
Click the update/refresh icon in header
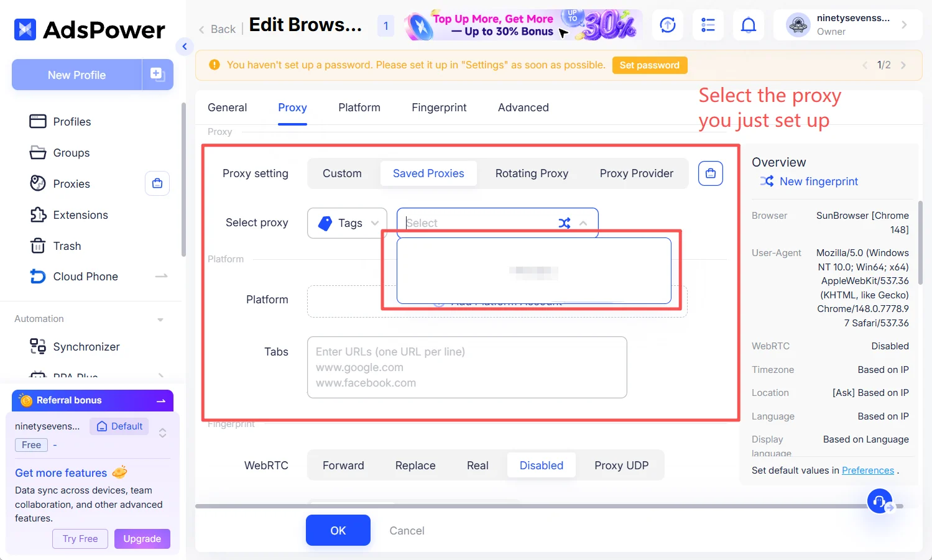(x=668, y=25)
